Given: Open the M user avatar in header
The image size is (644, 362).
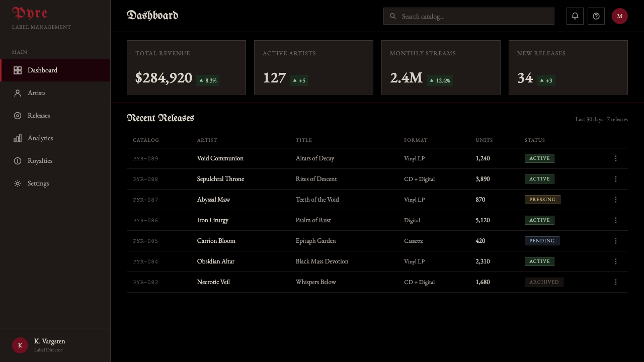Looking at the screenshot, I should point(620,16).
